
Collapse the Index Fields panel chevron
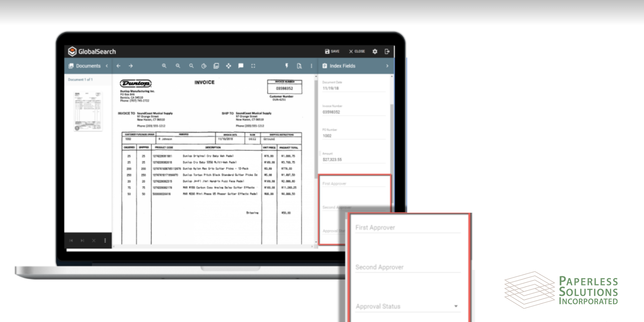[x=387, y=66]
